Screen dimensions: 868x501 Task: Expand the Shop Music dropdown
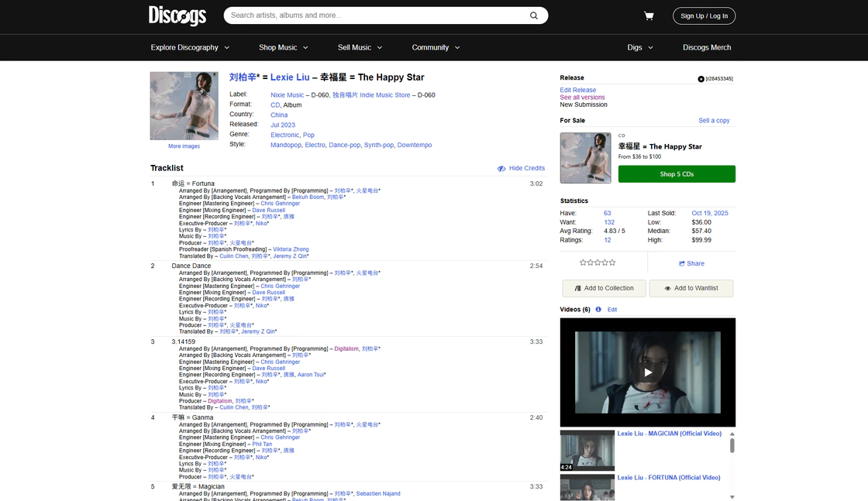283,47
